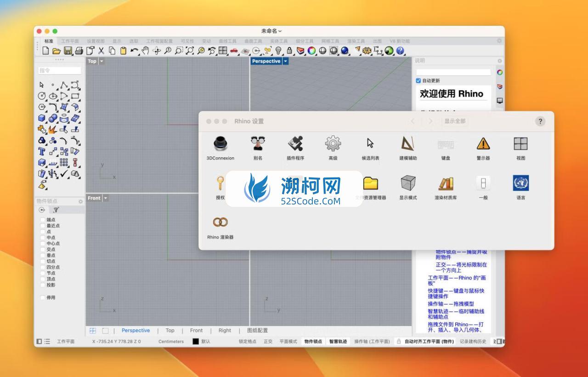The width and height of the screenshot is (588, 377).
Task: Click the four-viewport layout toolbar icon
Action: pyautogui.click(x=223, y=51)
